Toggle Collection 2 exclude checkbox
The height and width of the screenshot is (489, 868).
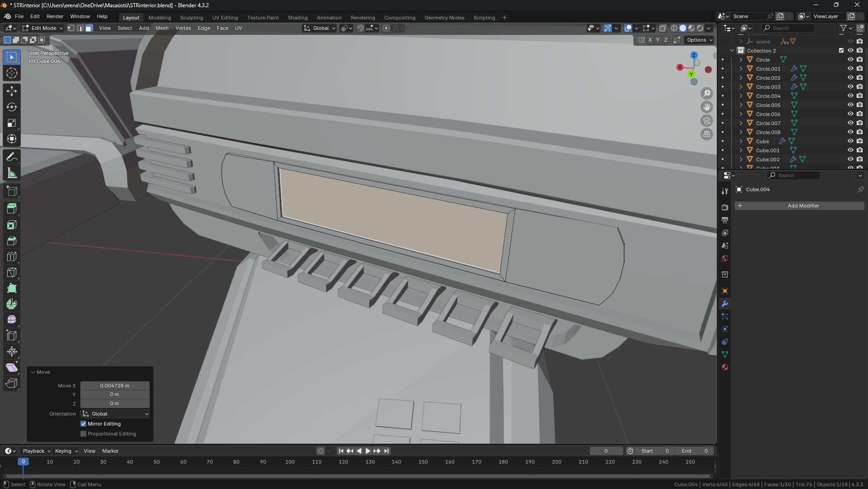pyautogui.click(x=841, y=50)
